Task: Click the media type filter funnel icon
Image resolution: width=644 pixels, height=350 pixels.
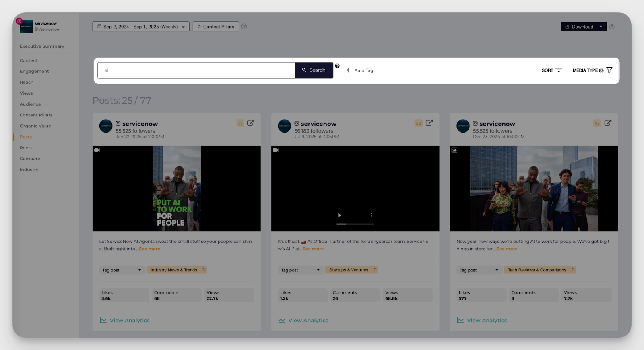Action: (x=609, y=70)
